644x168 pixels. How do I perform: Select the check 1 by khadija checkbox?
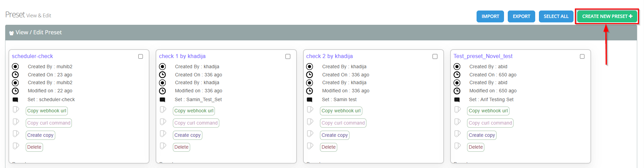pyautogui.click(x=288, y=56)
